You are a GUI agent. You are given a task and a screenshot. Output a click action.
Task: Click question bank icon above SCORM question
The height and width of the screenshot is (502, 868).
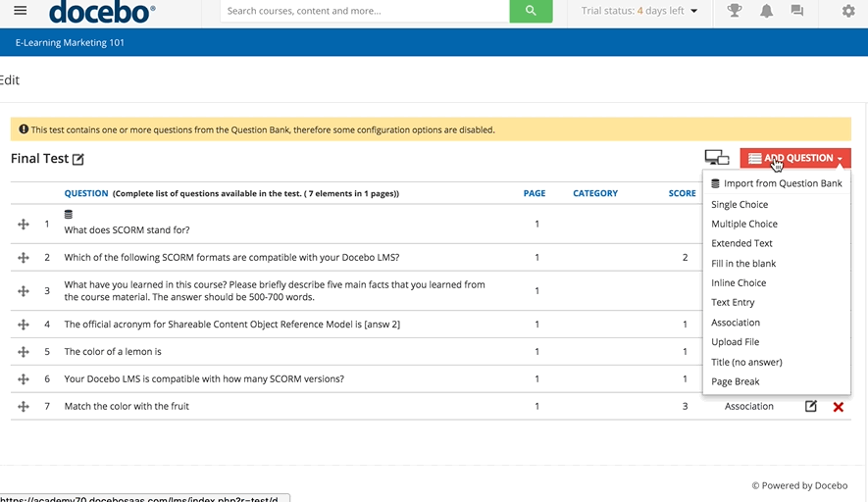(68, 214)
